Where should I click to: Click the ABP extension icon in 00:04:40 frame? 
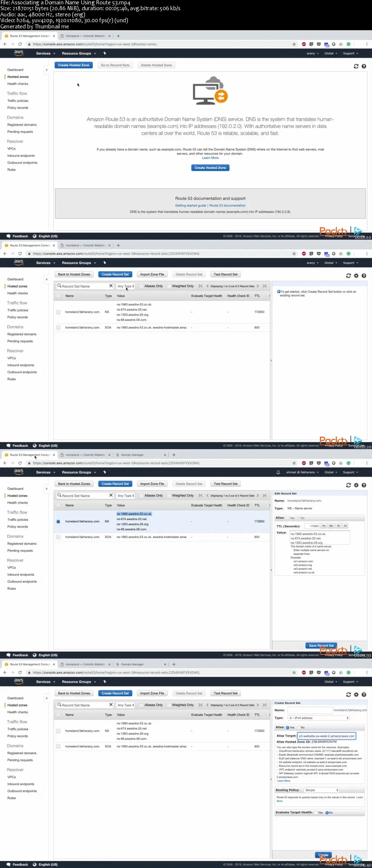[304, 673]
